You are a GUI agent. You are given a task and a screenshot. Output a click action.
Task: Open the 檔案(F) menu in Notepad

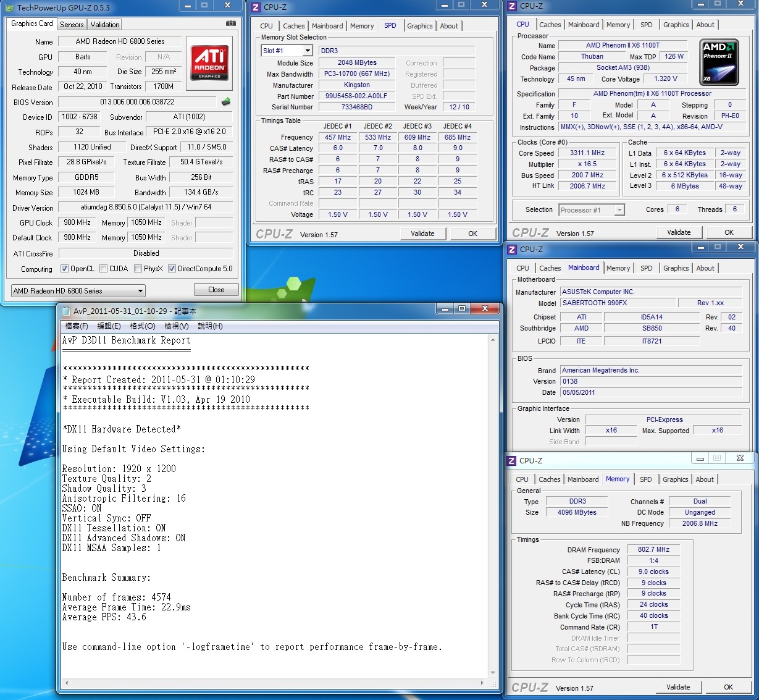click(x=76, y=326)
